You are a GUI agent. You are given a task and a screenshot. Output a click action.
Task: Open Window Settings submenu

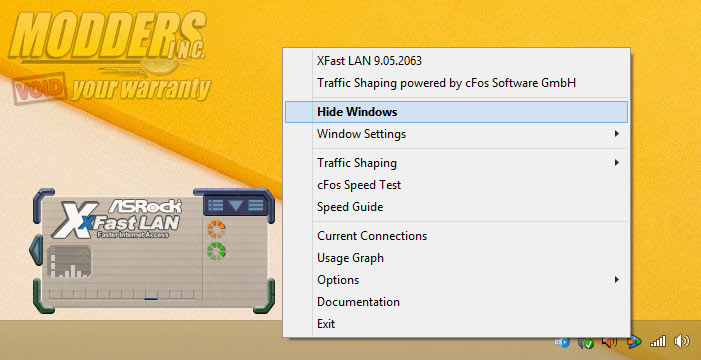[x=456, y=134]
